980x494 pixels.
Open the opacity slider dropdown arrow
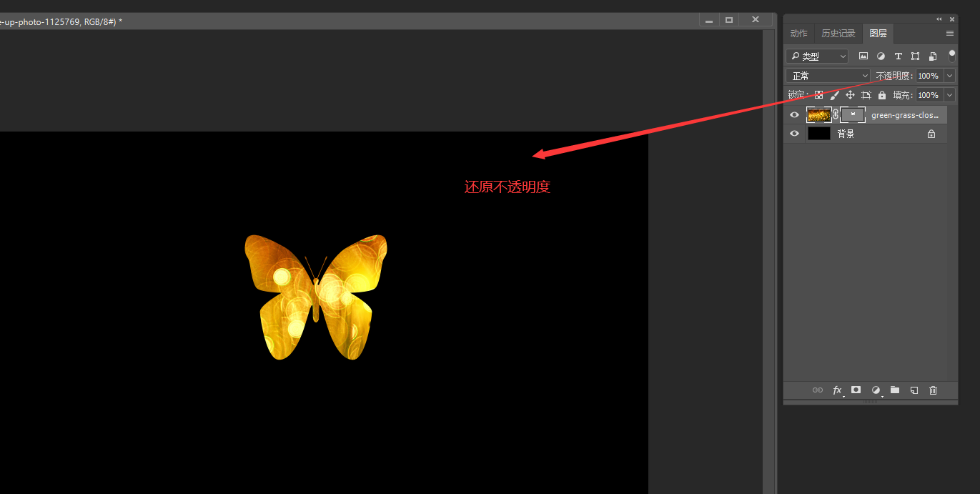950,76
